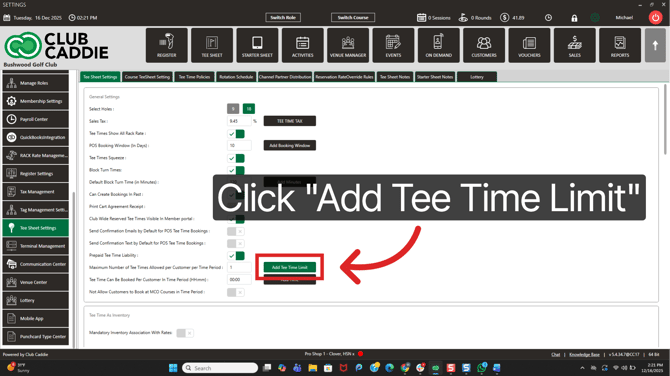The height and width of the screenshot is (376, 670).
Task: Open Payroll Center in sidebar
Action: coord(35,119)
